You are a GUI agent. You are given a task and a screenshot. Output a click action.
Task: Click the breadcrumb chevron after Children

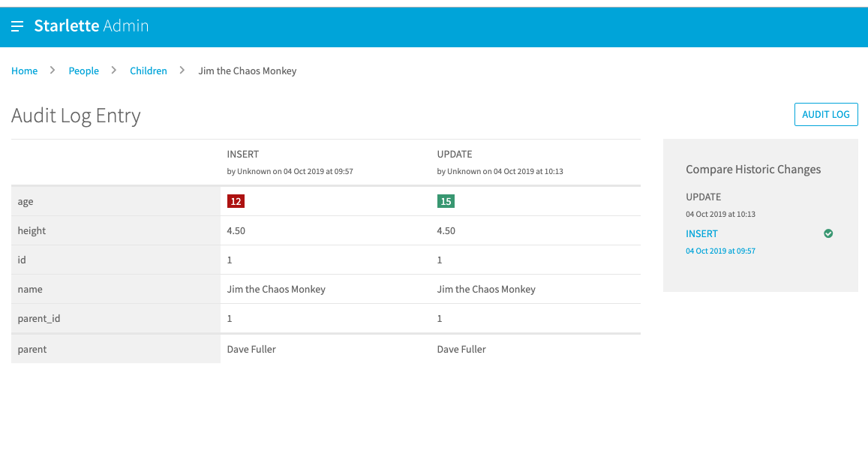181,70
